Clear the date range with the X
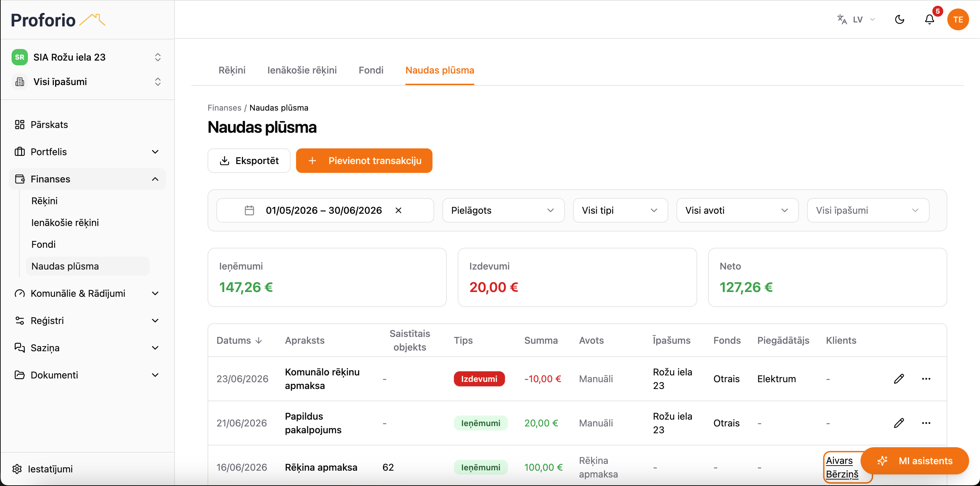 398,210
